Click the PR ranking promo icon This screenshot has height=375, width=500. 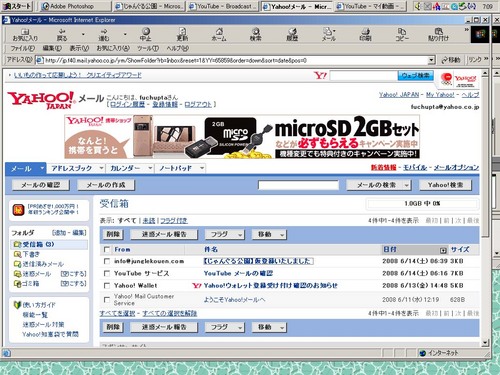coord(18,210)
